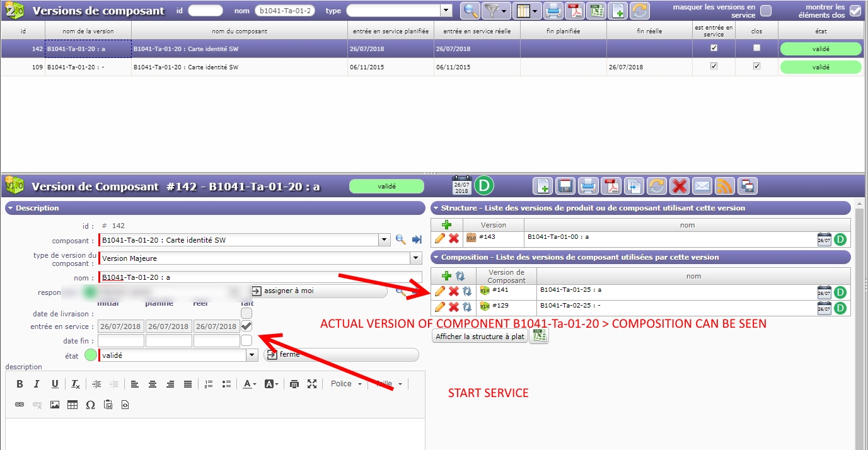868x450 pixels.
Task: Click the nom filter field
Action: click(x=285, y=10)
